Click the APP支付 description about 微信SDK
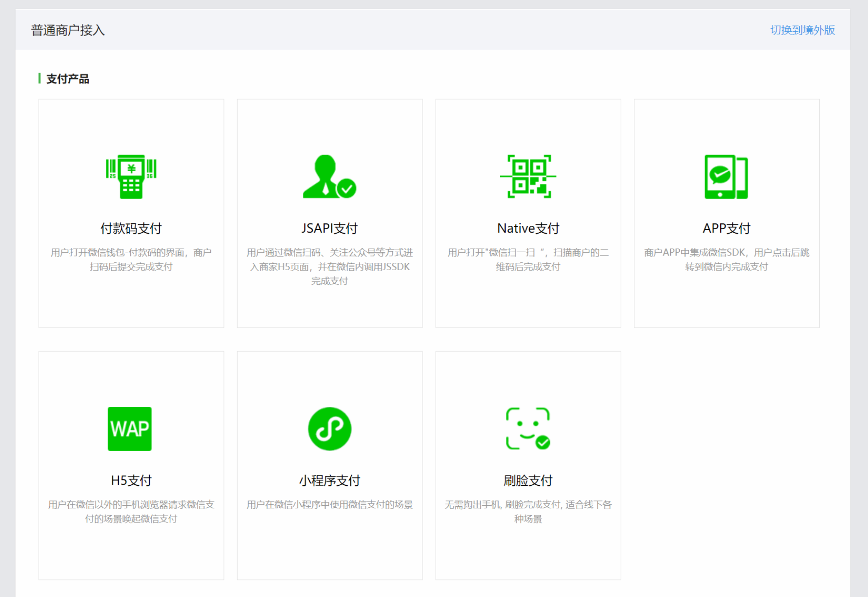 (x=727, y=259)
